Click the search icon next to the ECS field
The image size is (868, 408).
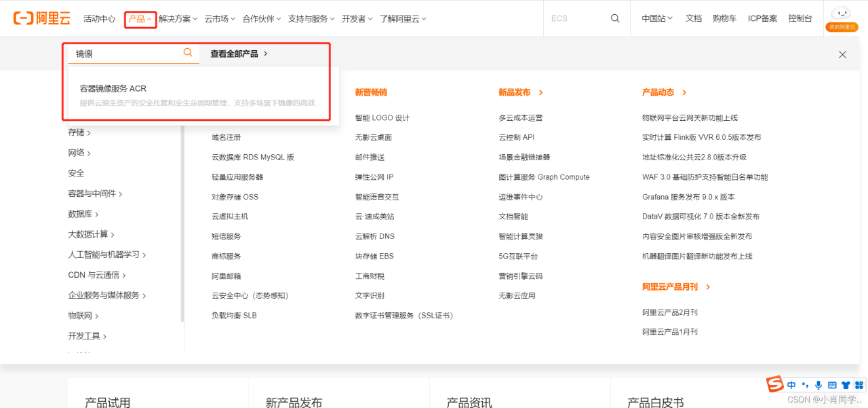614,18
